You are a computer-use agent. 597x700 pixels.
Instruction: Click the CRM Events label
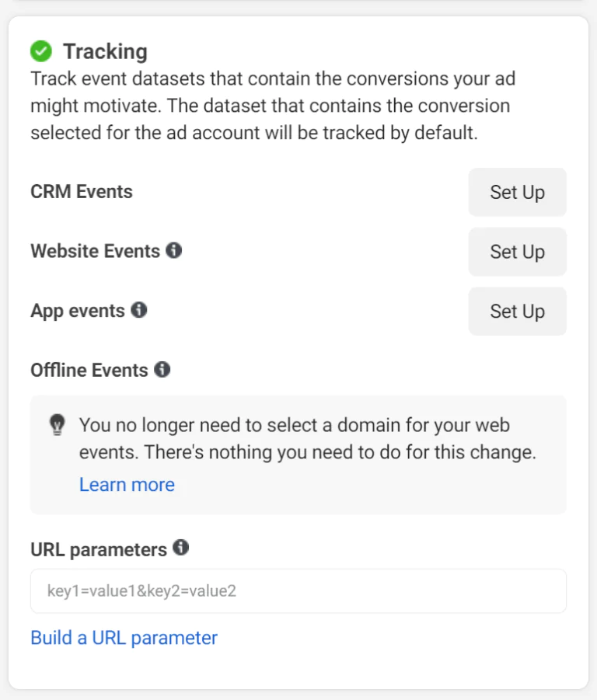(81, 191)
